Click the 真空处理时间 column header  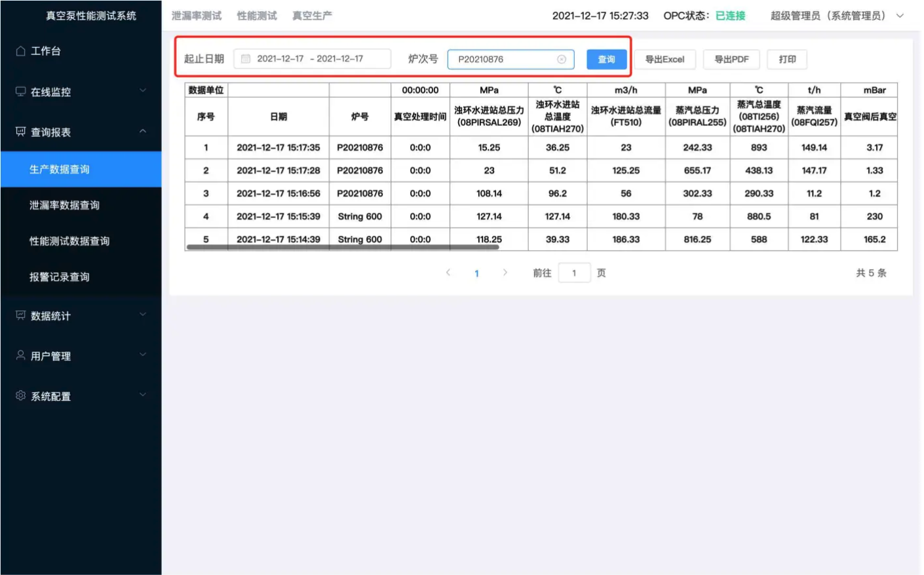pos(420,117)
